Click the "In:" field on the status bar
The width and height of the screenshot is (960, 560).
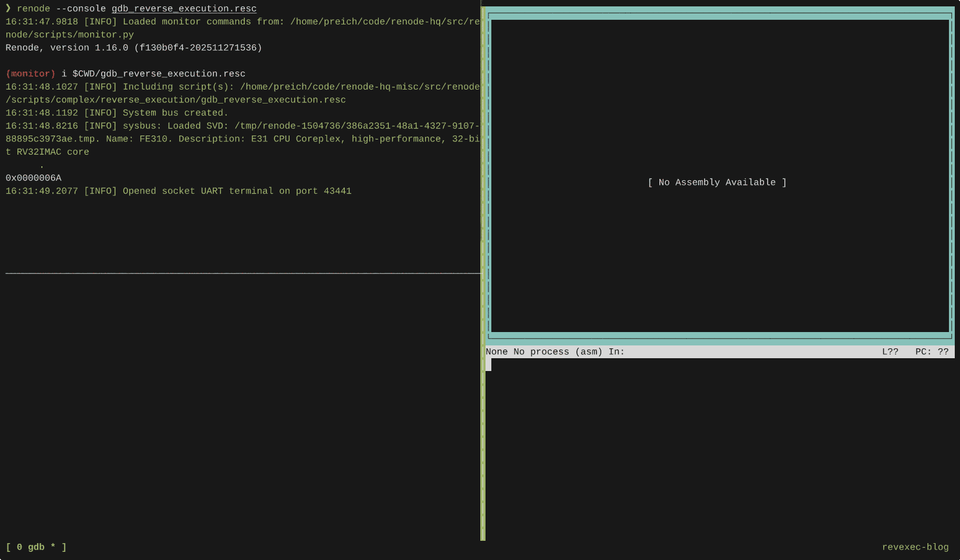616,351
